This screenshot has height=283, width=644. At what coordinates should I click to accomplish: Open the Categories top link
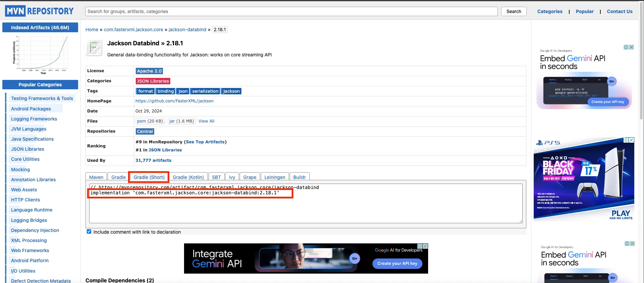[550, 11]
